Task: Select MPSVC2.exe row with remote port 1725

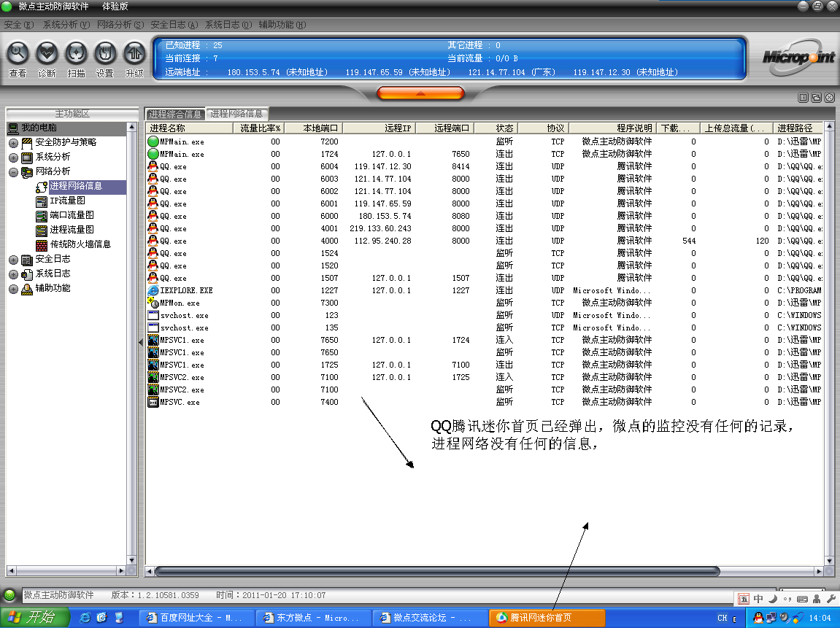Action: [x=484, y=377]
